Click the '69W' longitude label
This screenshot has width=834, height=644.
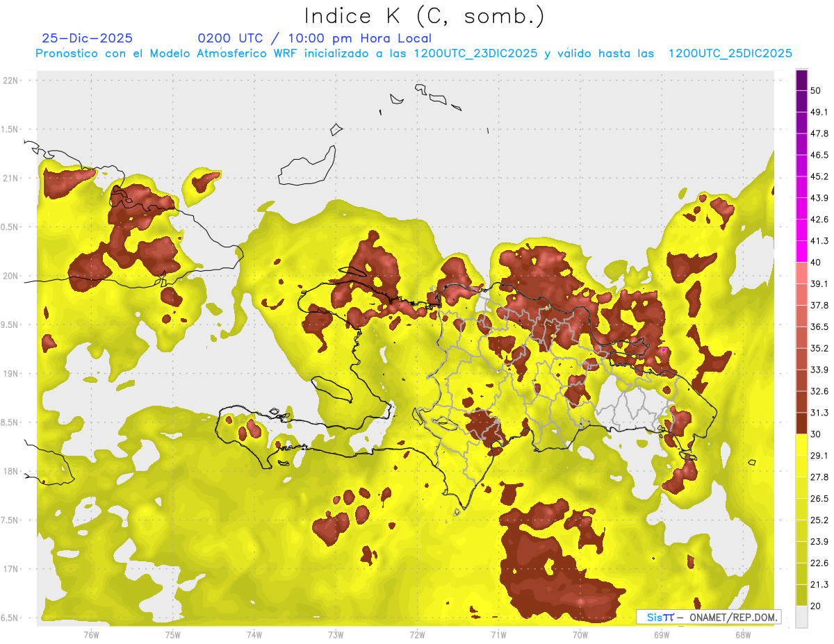click(x=662, y=634)
